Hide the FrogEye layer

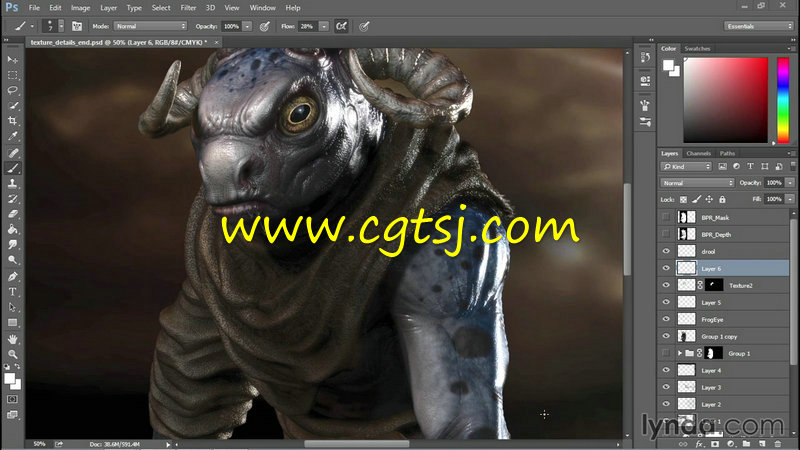click(x=666, y=319)
